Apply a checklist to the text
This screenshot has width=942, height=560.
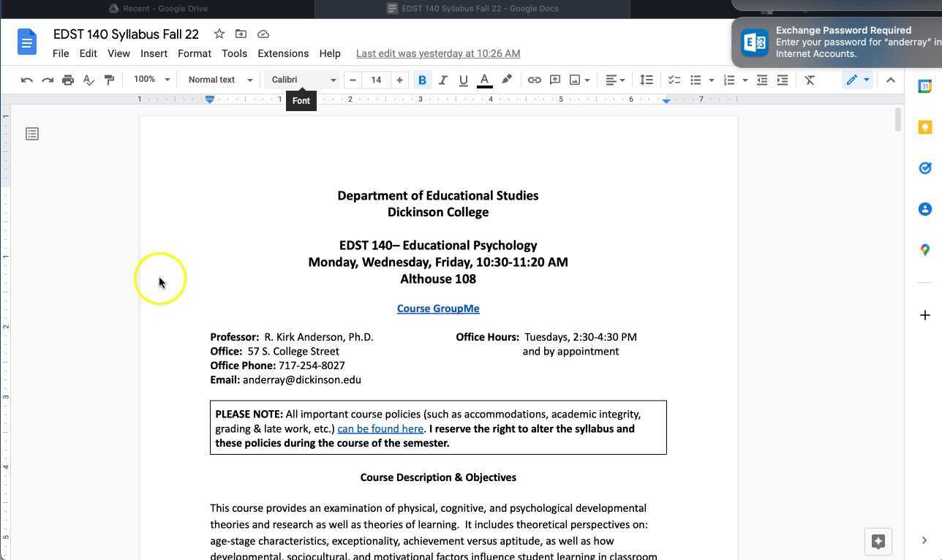(674, 80)
